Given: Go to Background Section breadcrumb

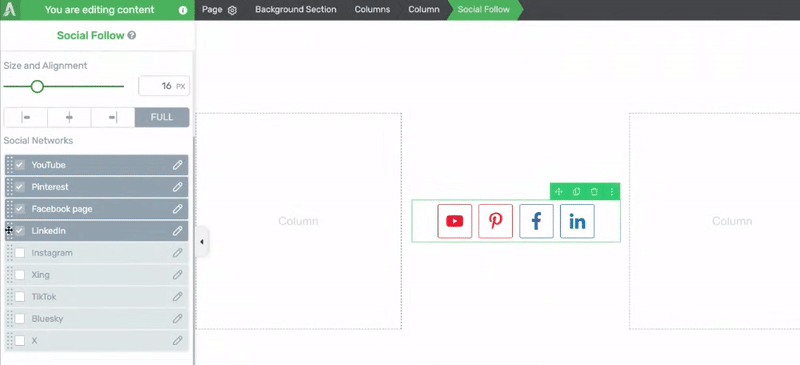Looking at the screenshot, I should 296,10.
